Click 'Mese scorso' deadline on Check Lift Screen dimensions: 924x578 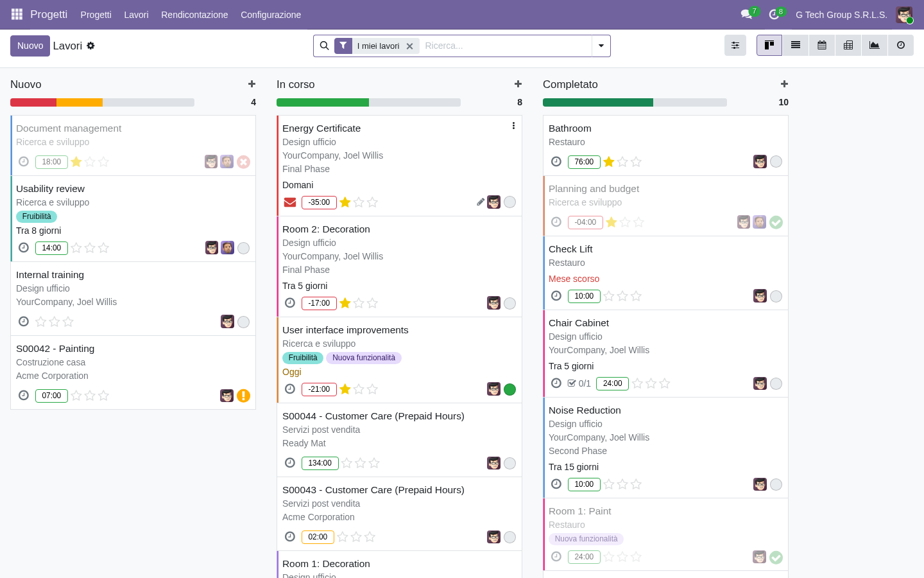pos(574,279)
